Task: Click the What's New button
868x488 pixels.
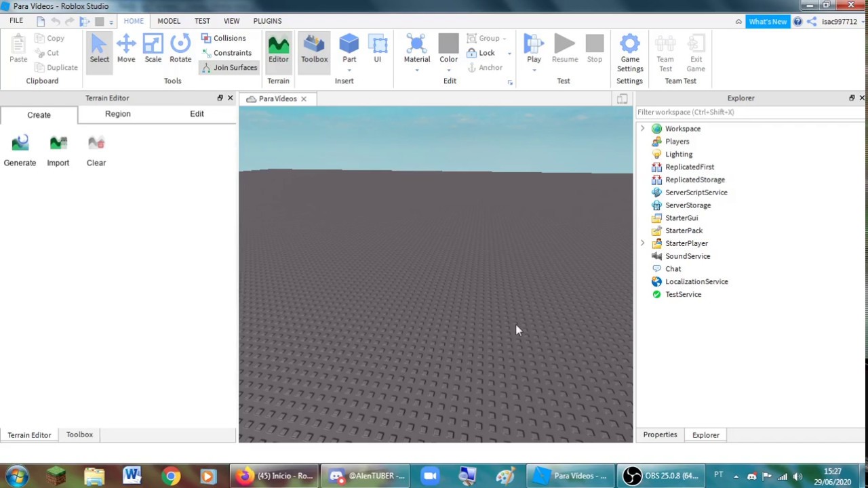Action: coord(768,22)
